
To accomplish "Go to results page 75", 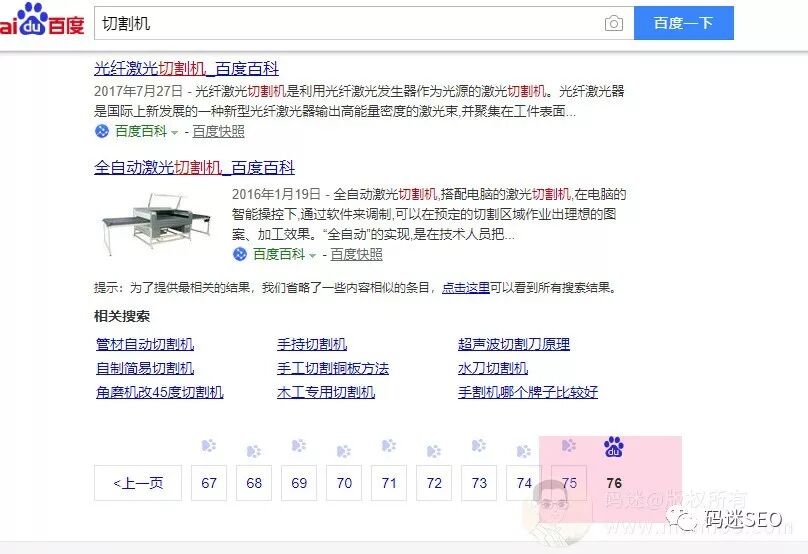I will pos(569,483).
